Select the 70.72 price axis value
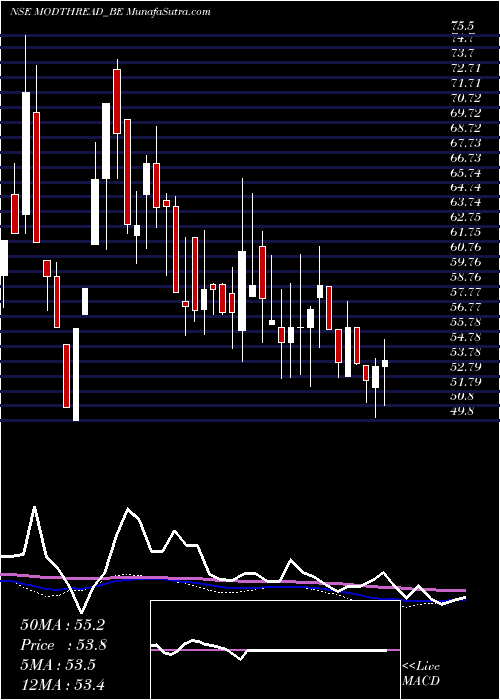This screenshot has height=700, width=500. click(x=465, y=98)
